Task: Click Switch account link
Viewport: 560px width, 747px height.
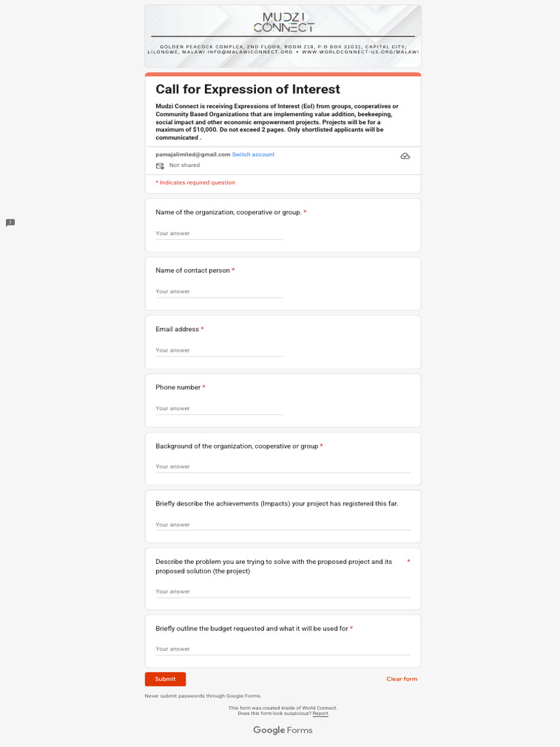Action: point(253,155)
